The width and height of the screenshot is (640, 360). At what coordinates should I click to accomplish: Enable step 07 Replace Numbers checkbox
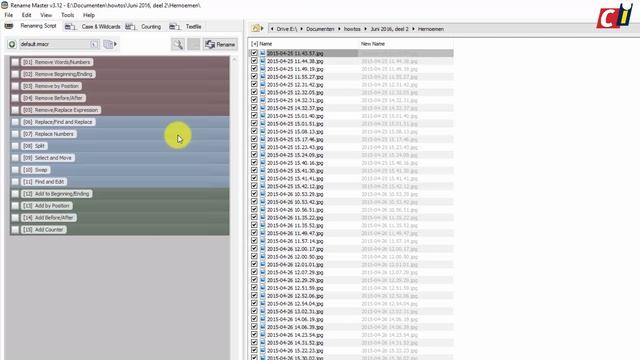point(15,134)
